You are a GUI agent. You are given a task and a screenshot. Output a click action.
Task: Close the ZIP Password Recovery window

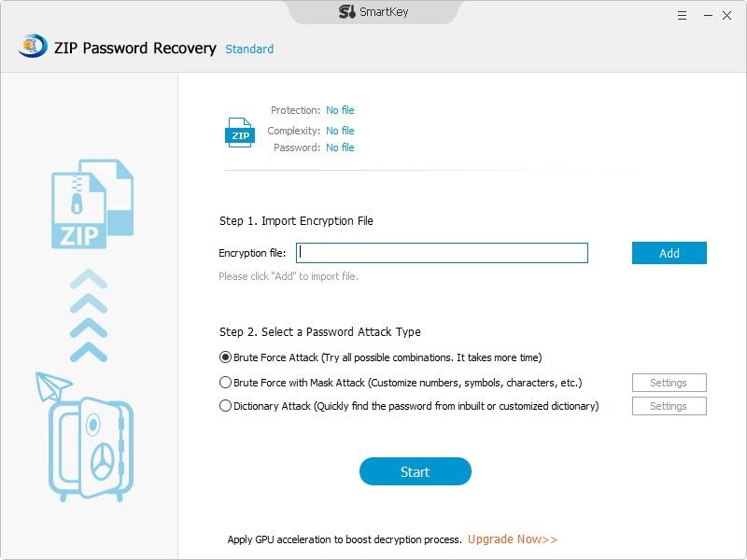coord(726,15)
